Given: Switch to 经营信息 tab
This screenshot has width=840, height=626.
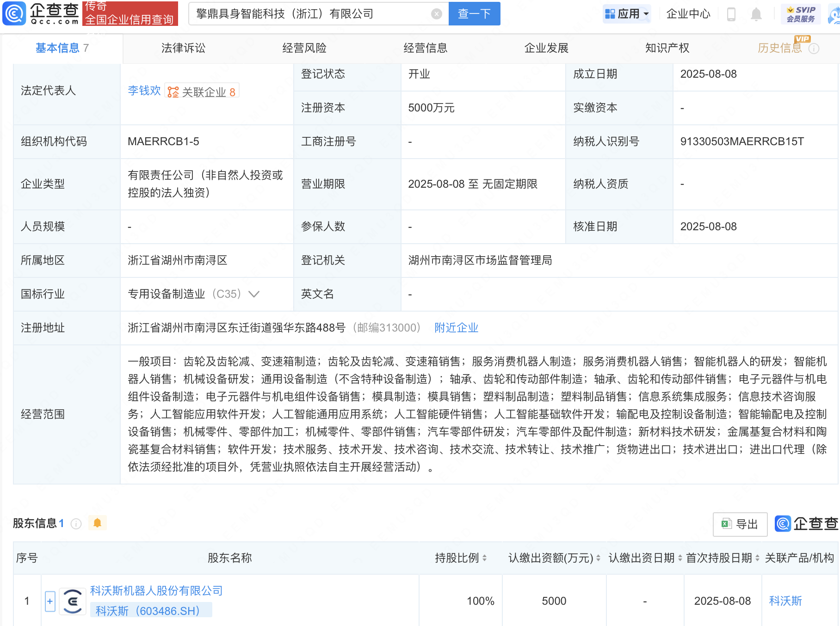Looking at the screenshot, I should click(x=426, y=48).
